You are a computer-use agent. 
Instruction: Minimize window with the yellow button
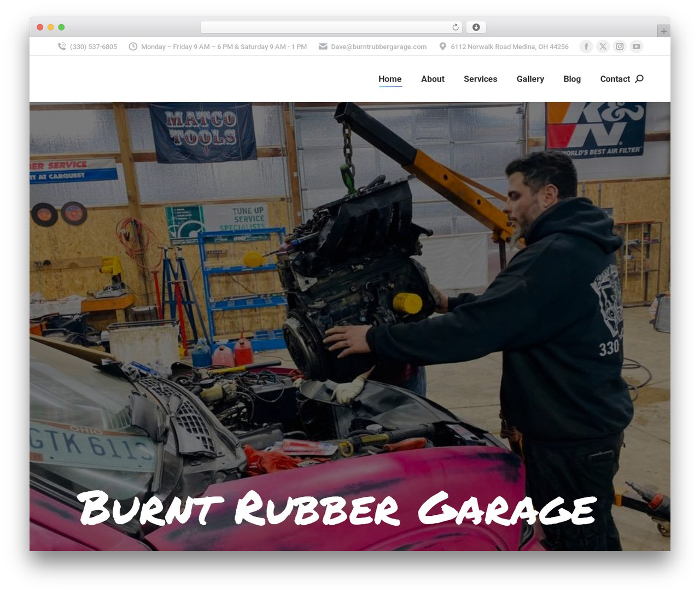pos(51,27)
